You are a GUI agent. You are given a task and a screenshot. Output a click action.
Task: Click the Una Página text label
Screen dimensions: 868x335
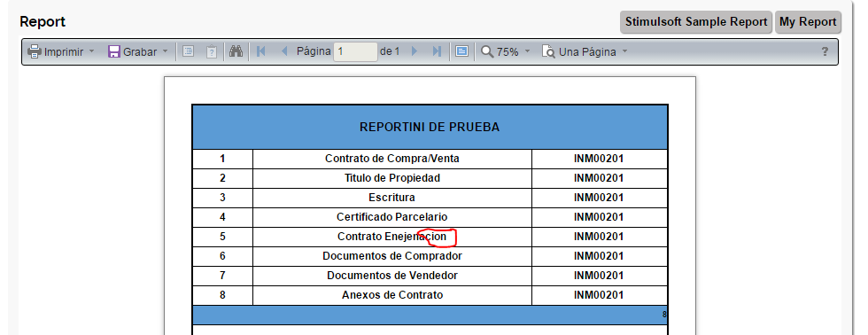tap(587, 51)
